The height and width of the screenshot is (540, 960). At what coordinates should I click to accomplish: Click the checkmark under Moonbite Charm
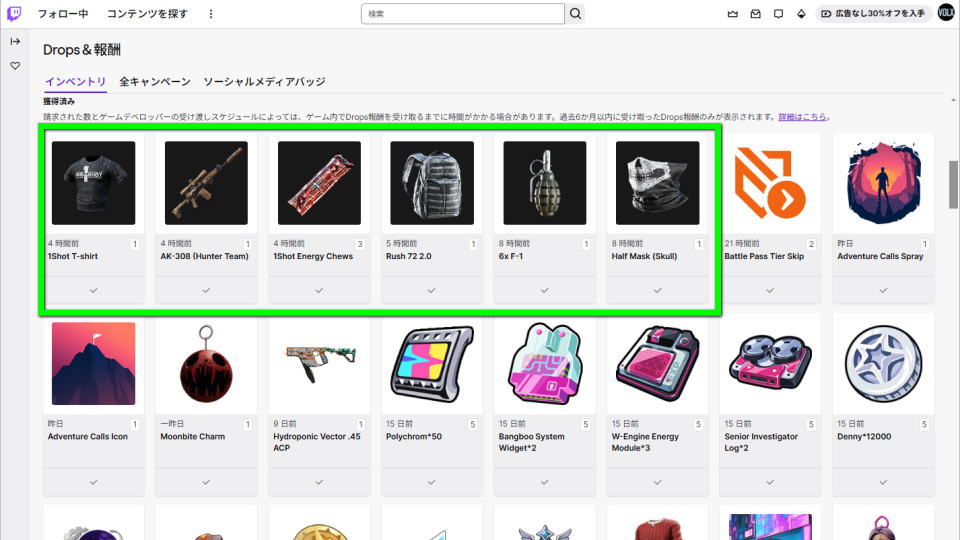206,482
